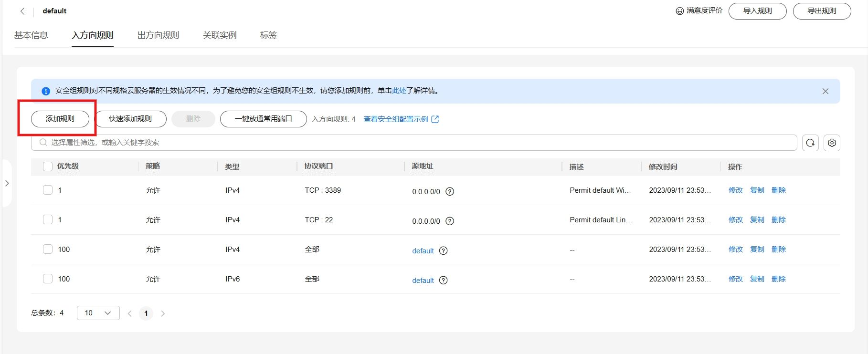Click help icon next to TCP 3389 source address

[450, 191]
